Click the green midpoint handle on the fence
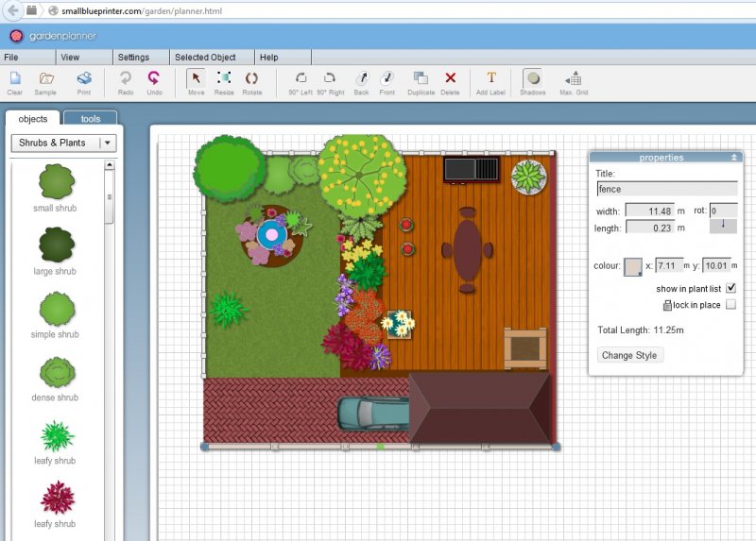The image size is (756, 541). tap(381, 448)
